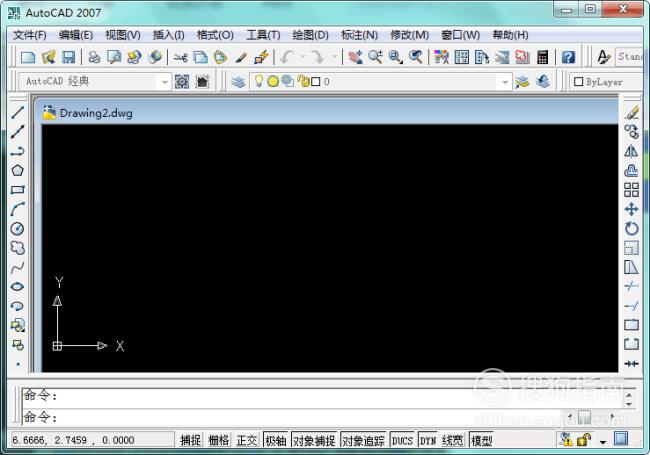Toggle 线宽 lineweight display in status bar
Screen dimensions: 650x455
pyautogui.click(x=452, y=440)
